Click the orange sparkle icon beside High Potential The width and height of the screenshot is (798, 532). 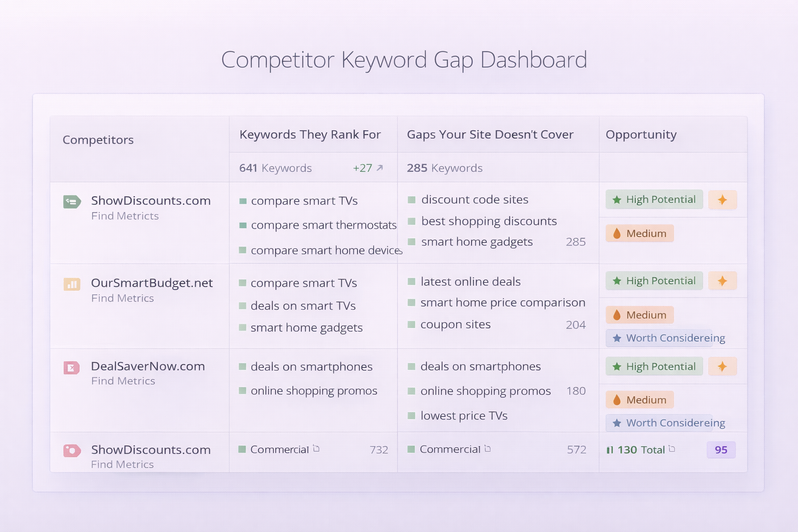(x=722, y=199)
